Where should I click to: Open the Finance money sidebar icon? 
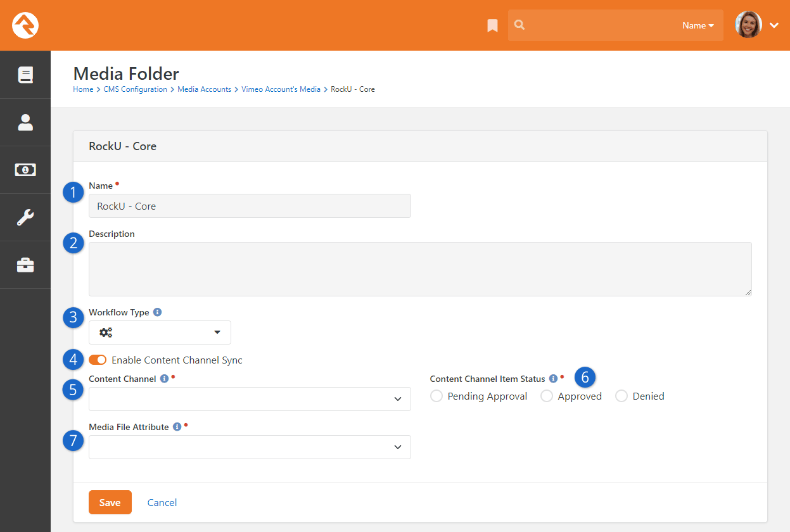pyautogui.click(x=25, y=170)
